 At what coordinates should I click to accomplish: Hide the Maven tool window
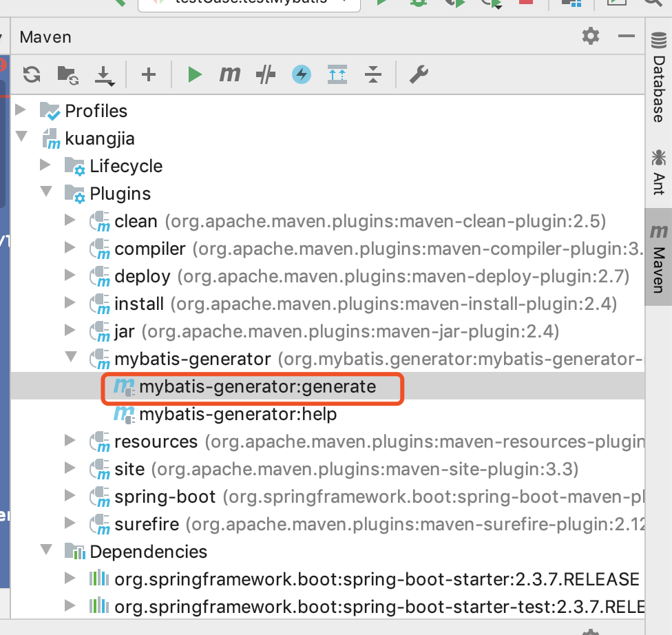click(x=626, y=36)
